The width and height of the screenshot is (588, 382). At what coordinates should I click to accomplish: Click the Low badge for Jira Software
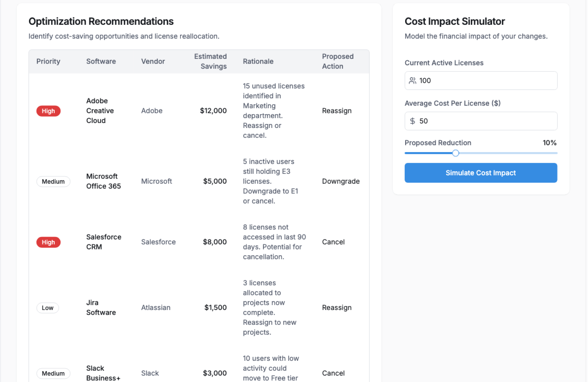(x=47, y=308)
